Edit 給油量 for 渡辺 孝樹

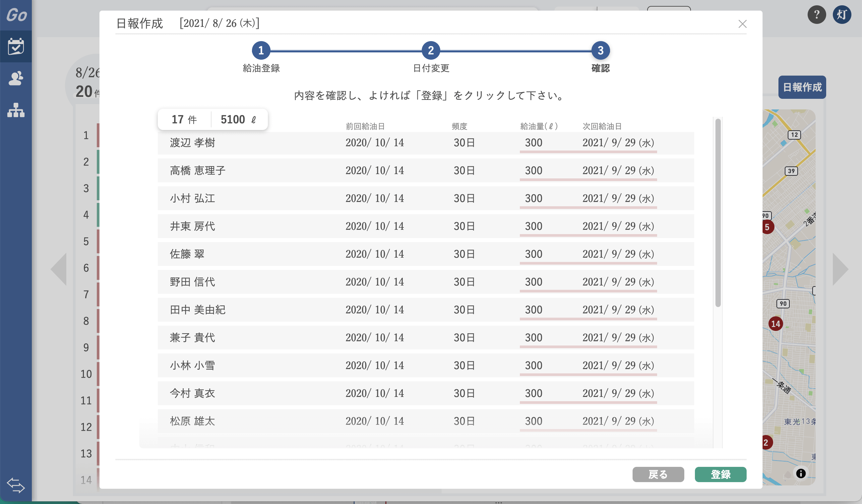[534, 143]
